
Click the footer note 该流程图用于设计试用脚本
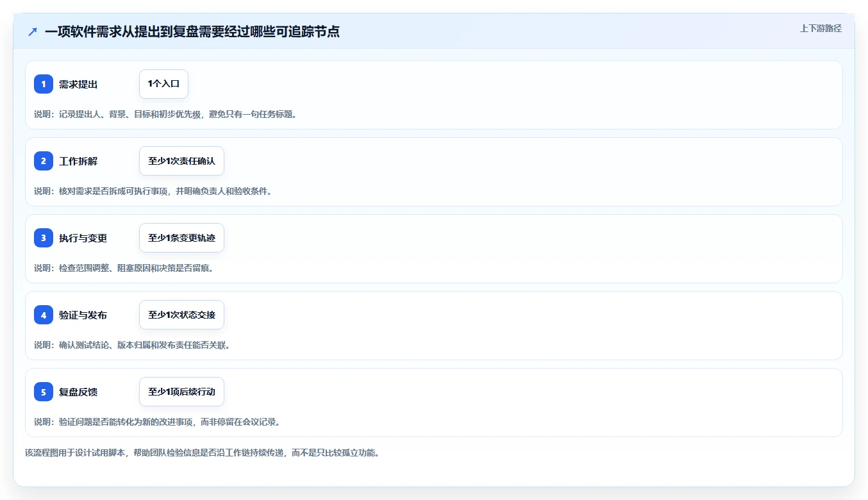(202, 453)
